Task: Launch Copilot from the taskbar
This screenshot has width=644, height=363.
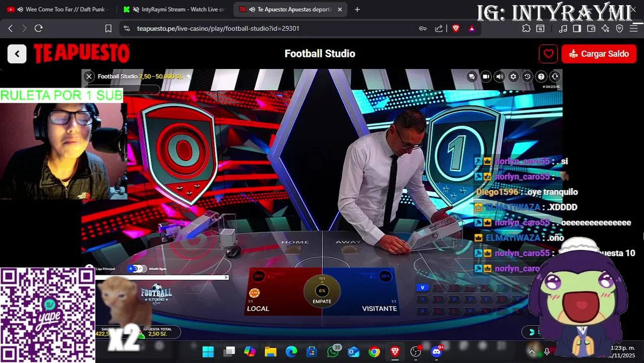Action: [250, 351]
